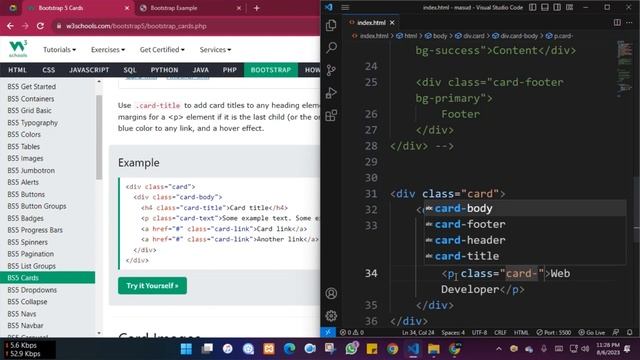Open the JAVASCRIPT topic in navbar
The image size is (640, 360).
[x=89, y=70]
